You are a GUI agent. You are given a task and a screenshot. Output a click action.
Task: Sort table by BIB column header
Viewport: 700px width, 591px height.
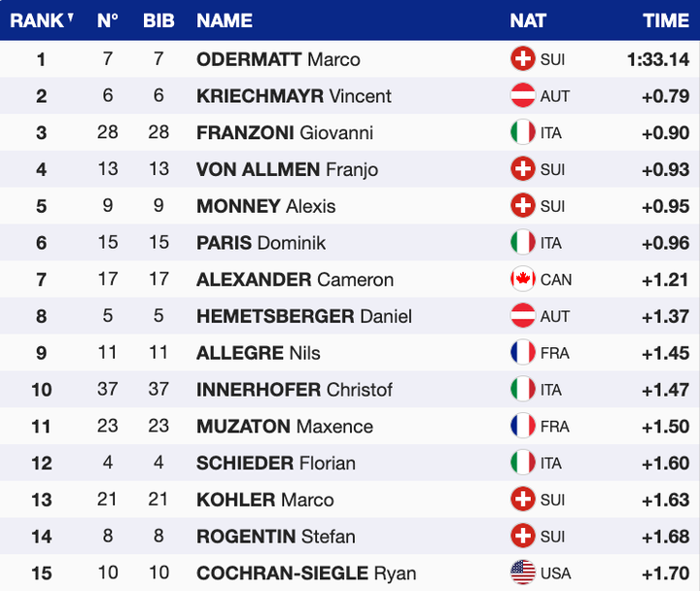(x=158, y=19)
